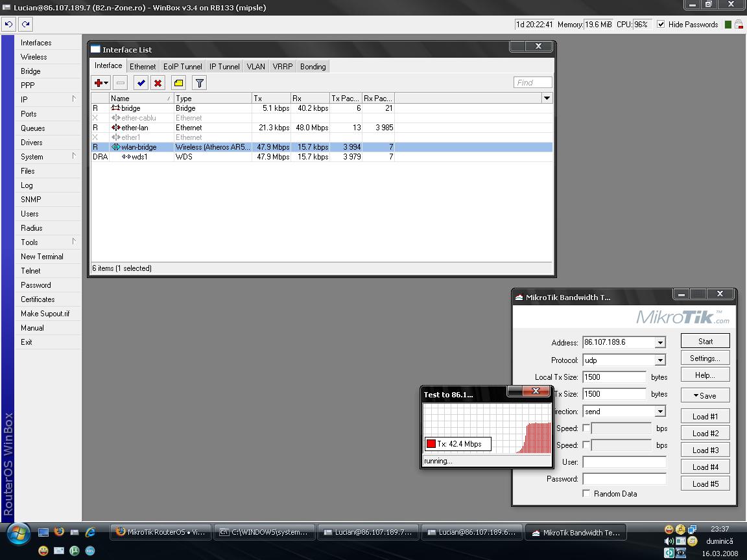Open Internet Explorer from quick launch
Viewport: 747px width, 560px height.
90,532
